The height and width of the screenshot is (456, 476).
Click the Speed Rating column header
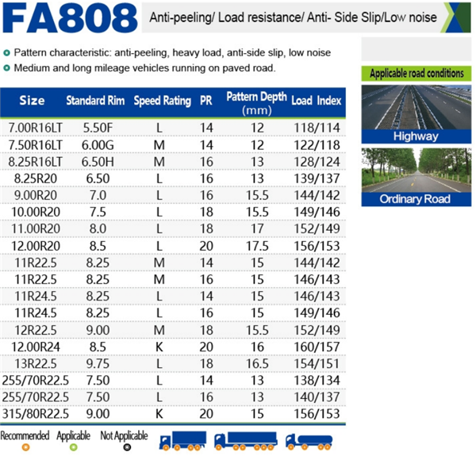coord(163,101)
